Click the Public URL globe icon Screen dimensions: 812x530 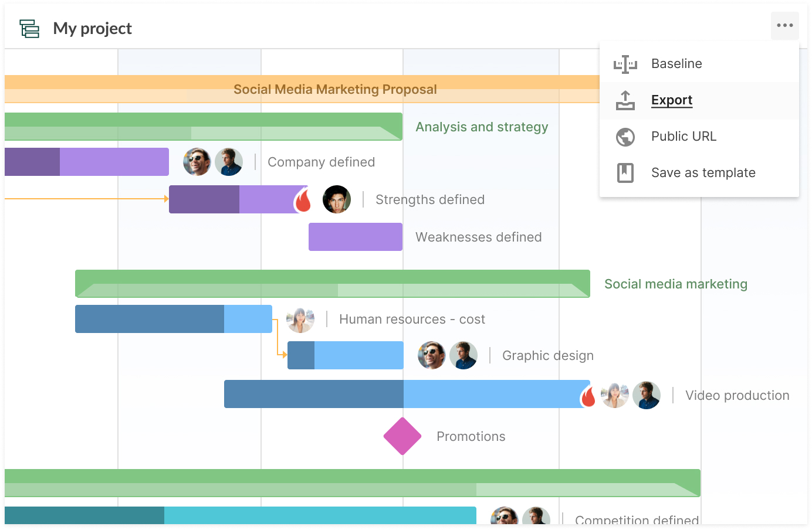[x=625, y=137]
